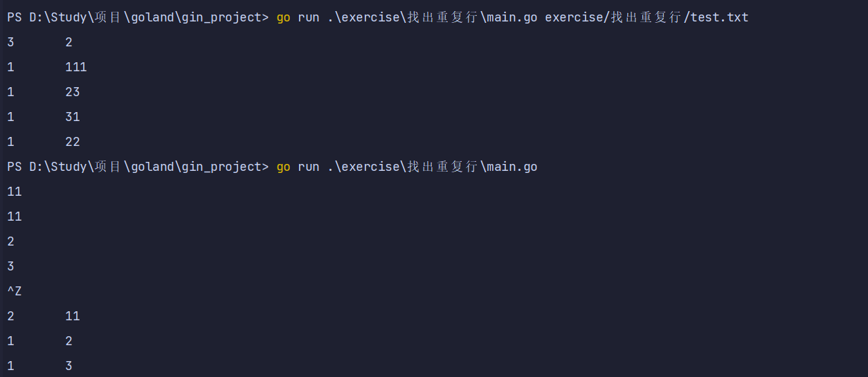Click the last output line value '3'
The height and width of the screenshot is (377, 868).
[69, 366]
